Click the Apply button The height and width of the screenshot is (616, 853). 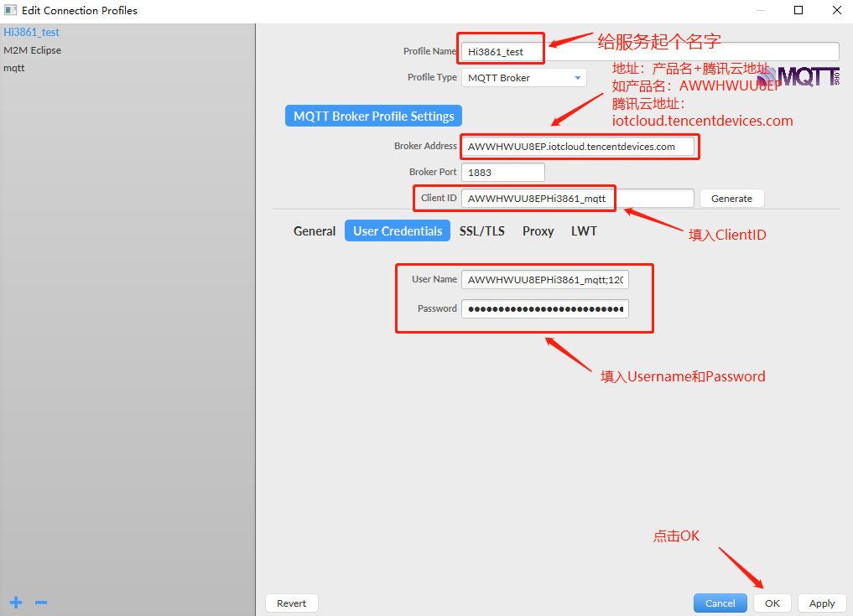[x=822, y=603]
